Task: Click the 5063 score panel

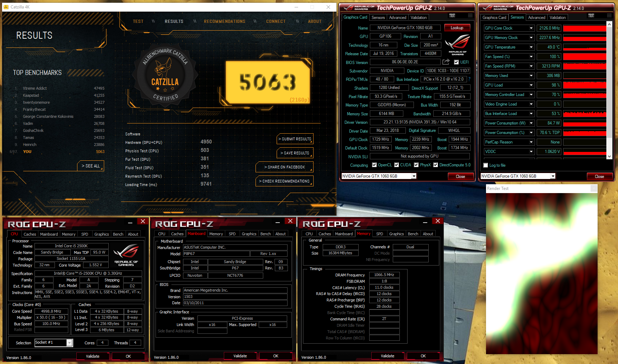Action: [267, 83]
